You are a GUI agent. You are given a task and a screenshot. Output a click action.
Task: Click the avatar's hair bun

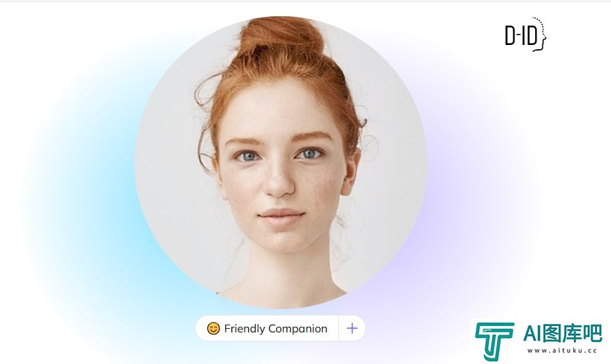tap(282, 37)
